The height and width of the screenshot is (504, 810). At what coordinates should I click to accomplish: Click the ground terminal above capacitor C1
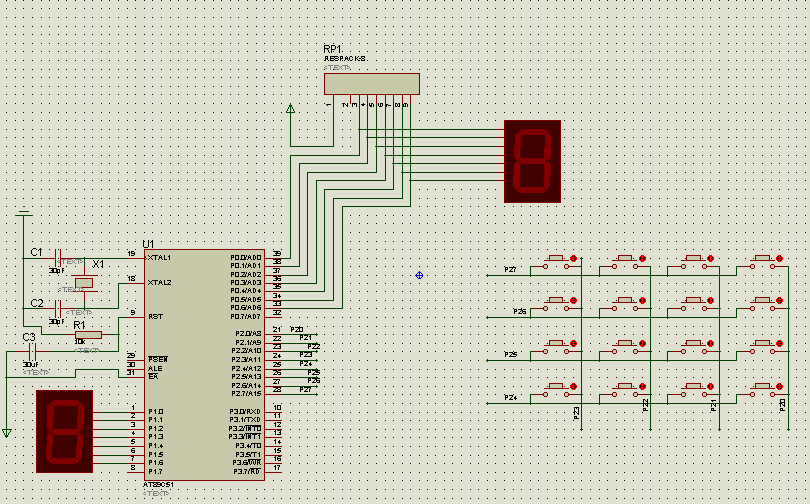tap(23, 213)
